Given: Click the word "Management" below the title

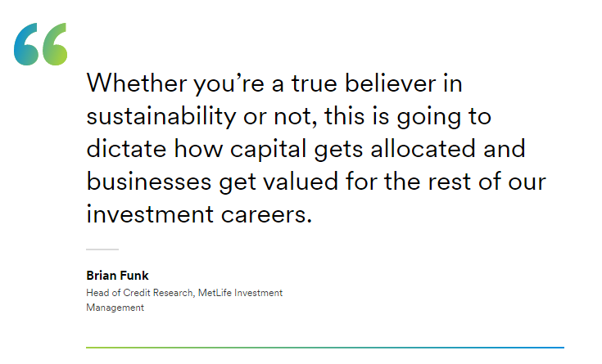Looking at the screenshot, I should click(115, 308).
